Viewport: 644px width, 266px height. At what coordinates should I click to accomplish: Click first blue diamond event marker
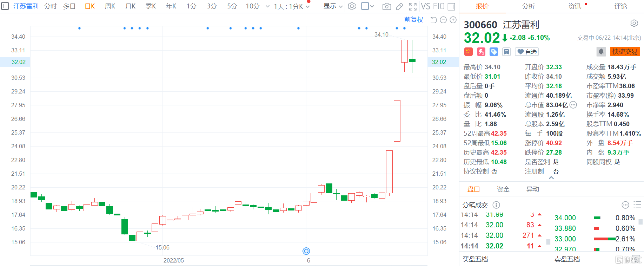point(79,28)
